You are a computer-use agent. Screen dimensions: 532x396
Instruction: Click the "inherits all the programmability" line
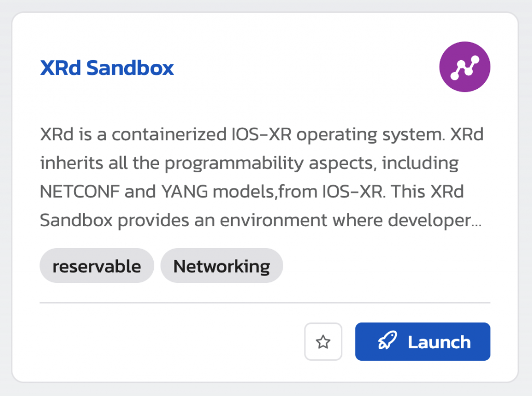click(249, 163)
